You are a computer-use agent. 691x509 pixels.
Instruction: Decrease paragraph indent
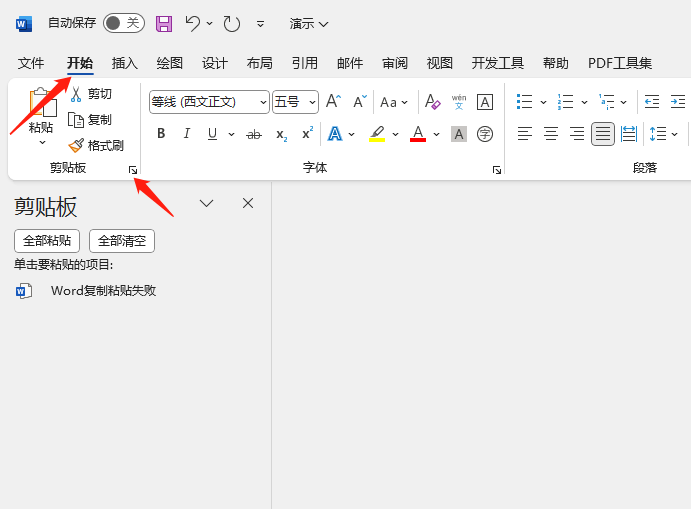tap(652, 102)
